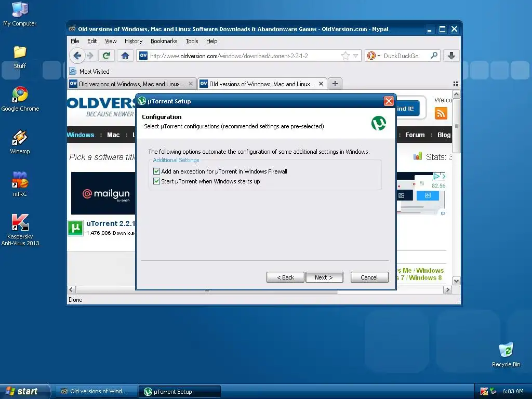This screenshot has width=532, height=399.
Task: Open the View menu
Action: pos(111,41)
